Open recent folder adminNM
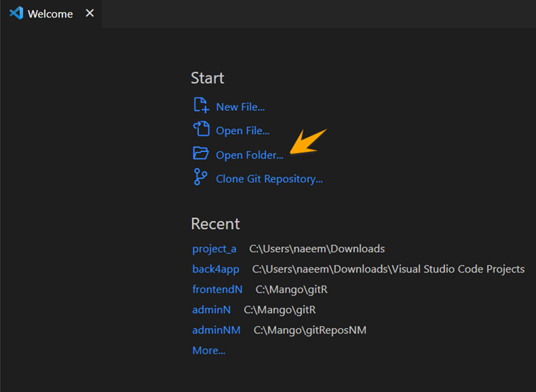The image size is (536, 392). 216,330
